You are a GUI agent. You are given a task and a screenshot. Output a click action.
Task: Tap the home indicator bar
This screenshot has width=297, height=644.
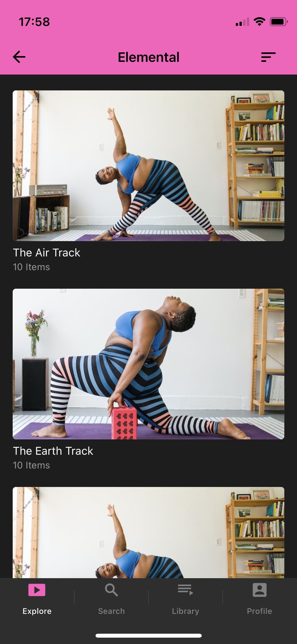(149, 636)
